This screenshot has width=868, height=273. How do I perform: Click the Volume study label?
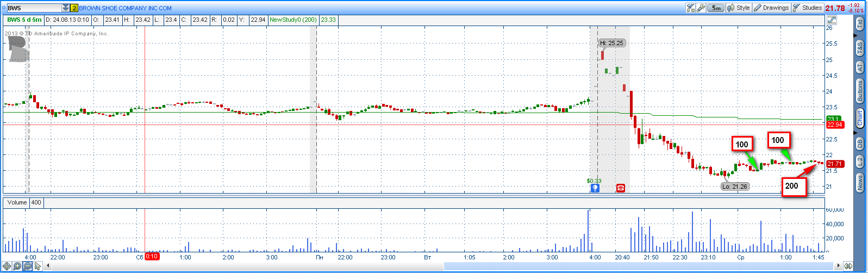click(17, 202)
